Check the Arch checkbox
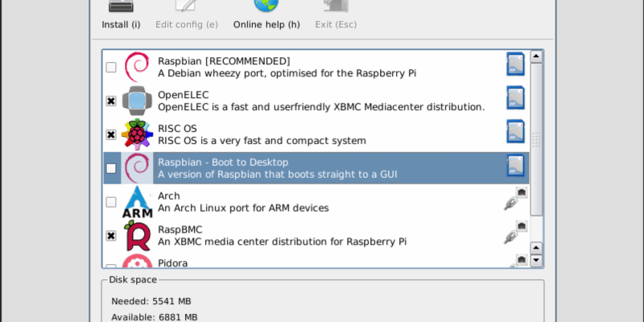The image size is (644, 322). (111, 203)
